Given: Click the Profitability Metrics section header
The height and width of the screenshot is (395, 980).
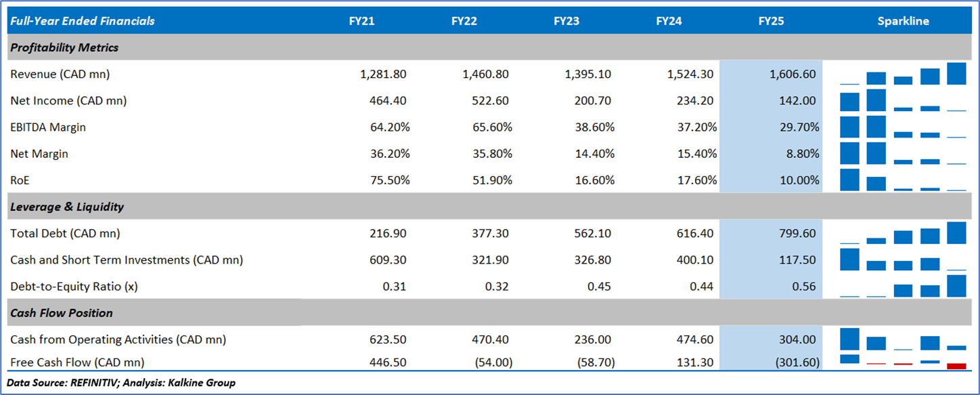Looking at the screenshot, I should 64,47.
